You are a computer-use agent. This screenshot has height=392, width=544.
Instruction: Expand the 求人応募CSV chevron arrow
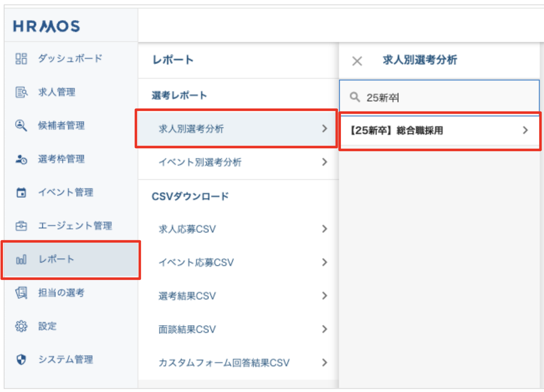coord(325,229)
